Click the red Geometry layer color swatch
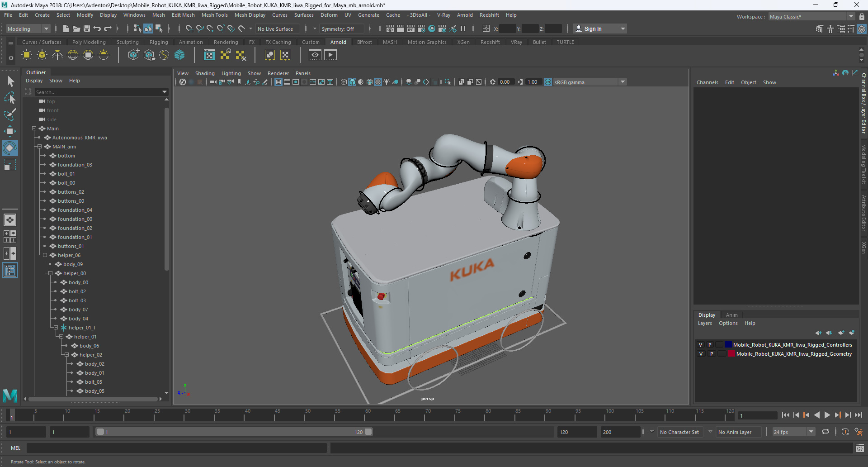The width and height of the screenshot is (868, 467). click(x=731, y=354)
